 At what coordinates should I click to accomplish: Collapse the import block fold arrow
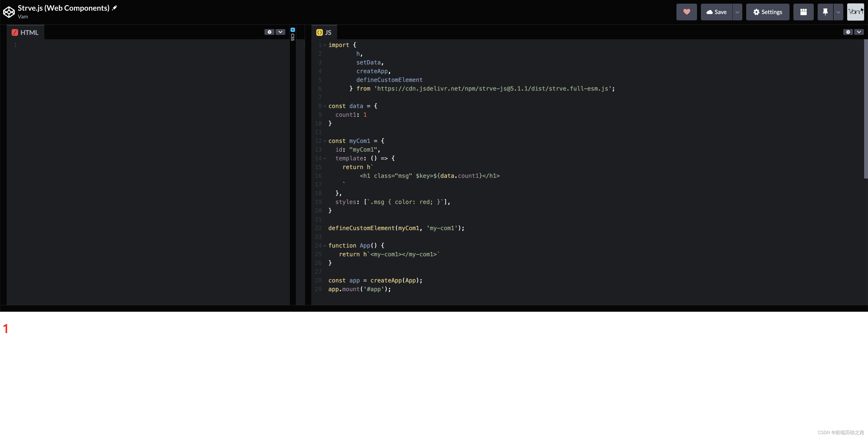coord(325,45)
